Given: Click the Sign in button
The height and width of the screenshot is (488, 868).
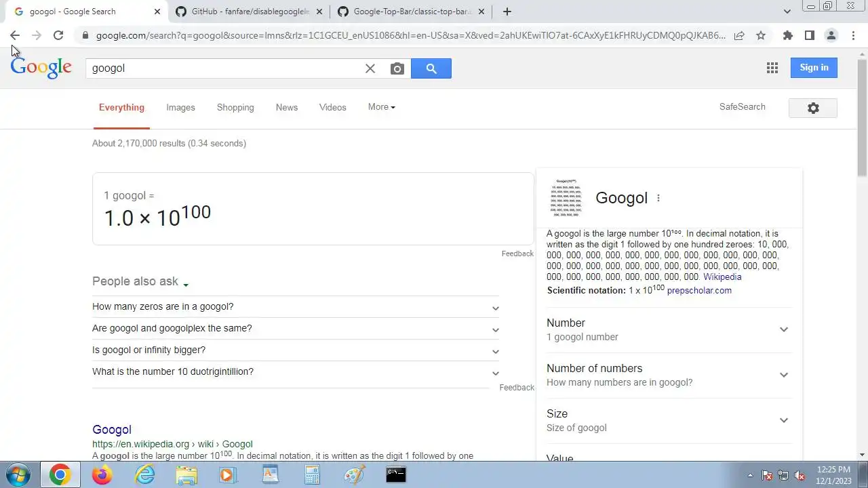Looking at the screenshot, I should tap(814, 68).
